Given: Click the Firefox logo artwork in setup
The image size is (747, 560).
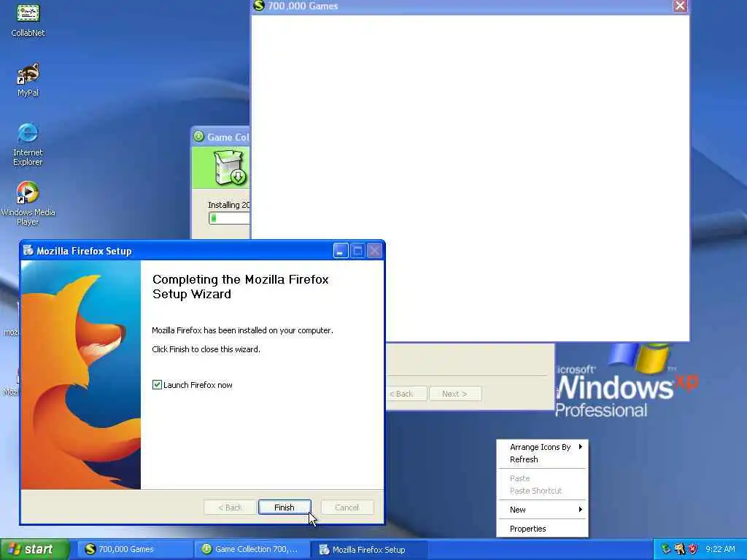Looking at the screenshot, I should pos(81,375).
